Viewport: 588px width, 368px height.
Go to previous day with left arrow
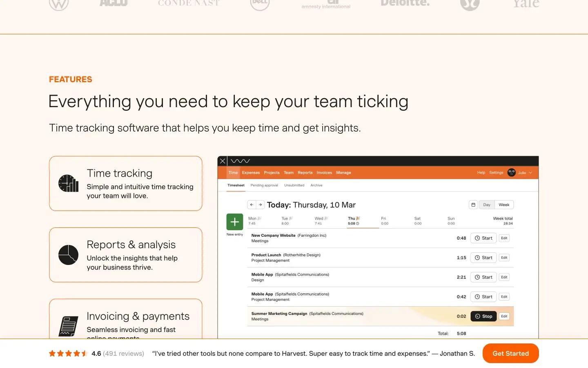coord(252,205)
